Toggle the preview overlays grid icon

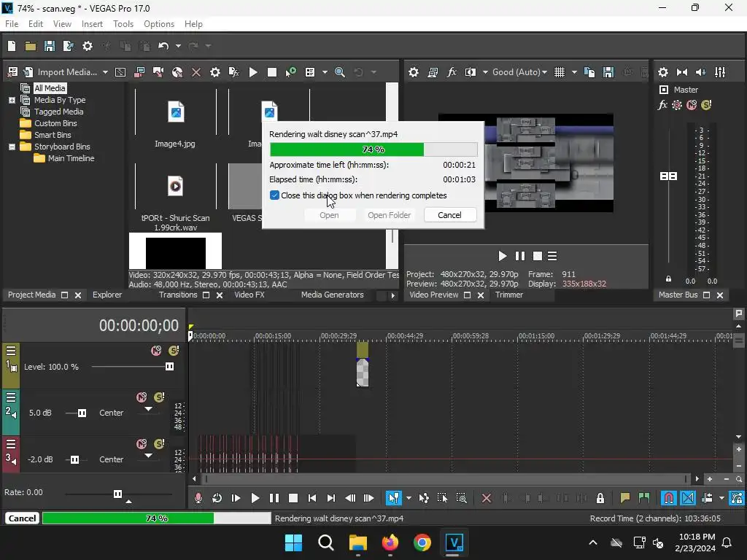[560, 72]
